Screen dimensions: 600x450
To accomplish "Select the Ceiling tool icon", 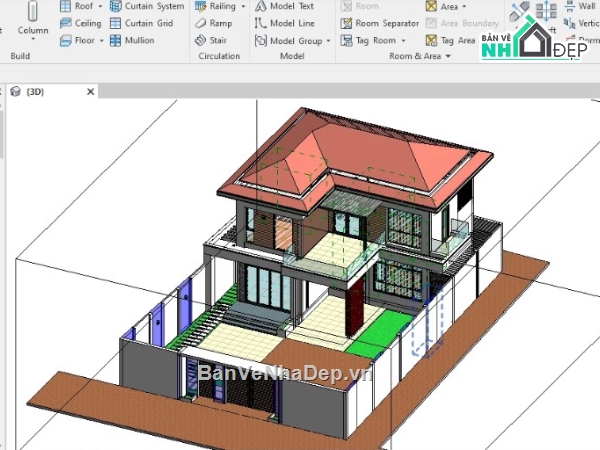I will [65, 23].
